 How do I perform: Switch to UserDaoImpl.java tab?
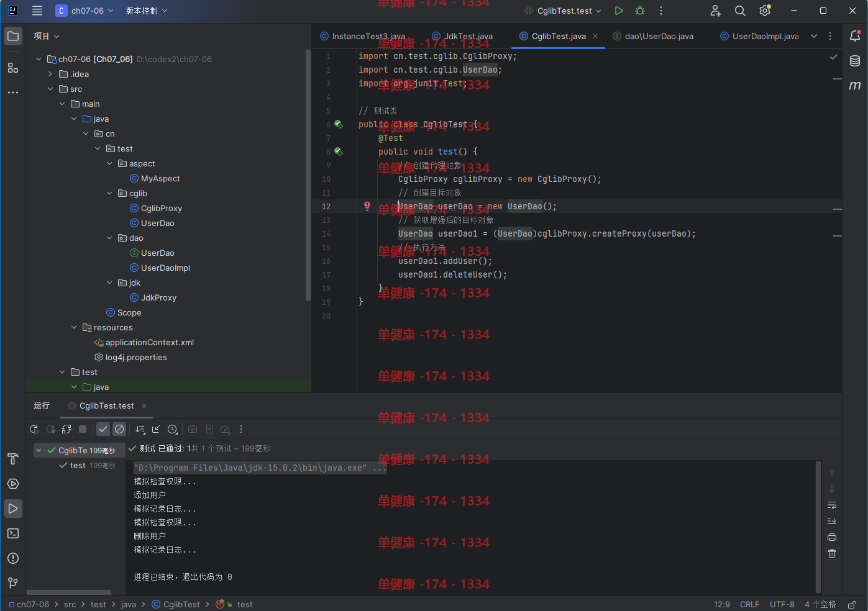point(760,36)
